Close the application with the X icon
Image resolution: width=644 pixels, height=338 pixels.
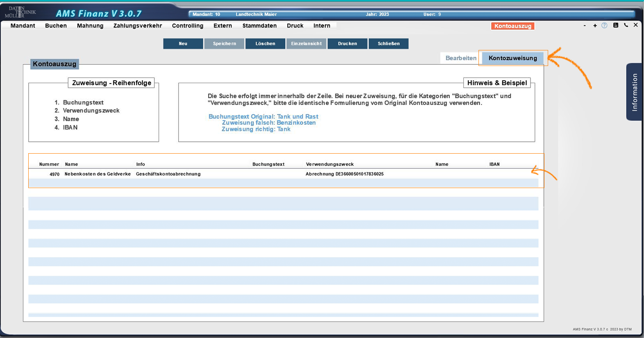[635, 25]
